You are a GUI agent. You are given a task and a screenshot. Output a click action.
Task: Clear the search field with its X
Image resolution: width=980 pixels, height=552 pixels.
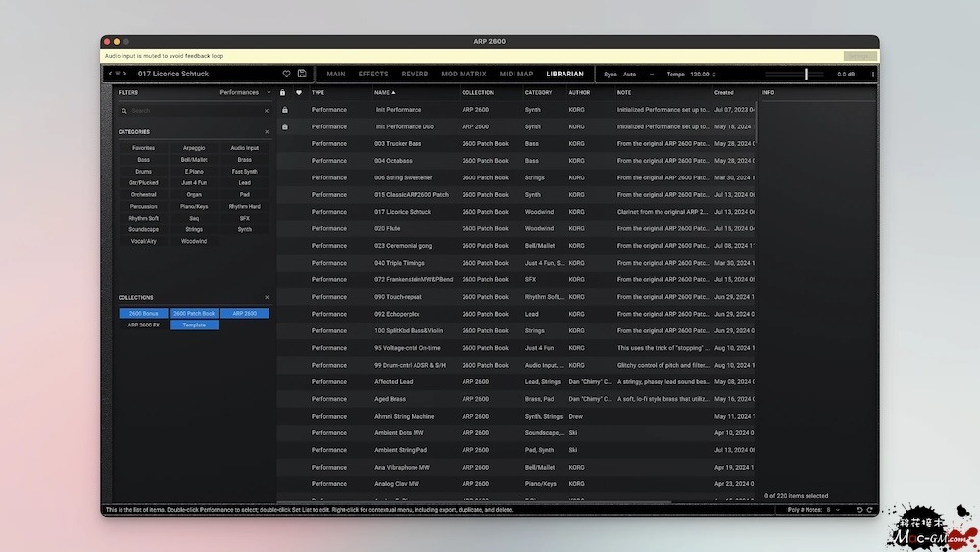pyautogui.click(x=267, y=111)
